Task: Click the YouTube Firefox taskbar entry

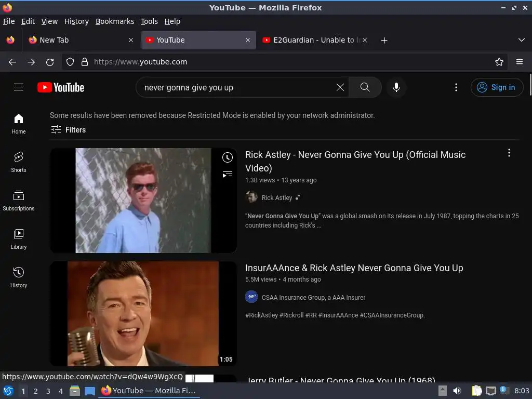Action: [149, 391]
